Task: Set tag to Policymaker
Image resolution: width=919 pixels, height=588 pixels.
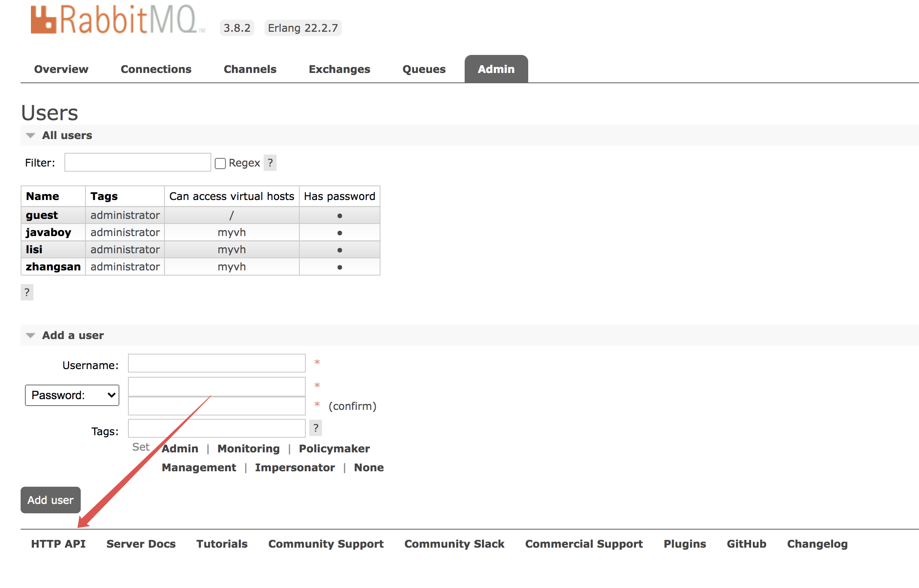Action: coord(334,449)
